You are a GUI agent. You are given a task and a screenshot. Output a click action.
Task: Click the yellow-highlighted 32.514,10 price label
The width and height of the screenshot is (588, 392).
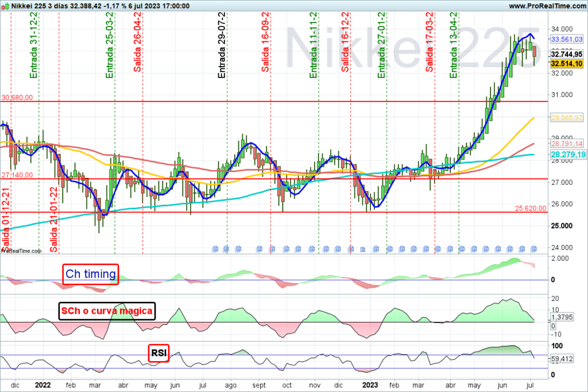[567, 64]
